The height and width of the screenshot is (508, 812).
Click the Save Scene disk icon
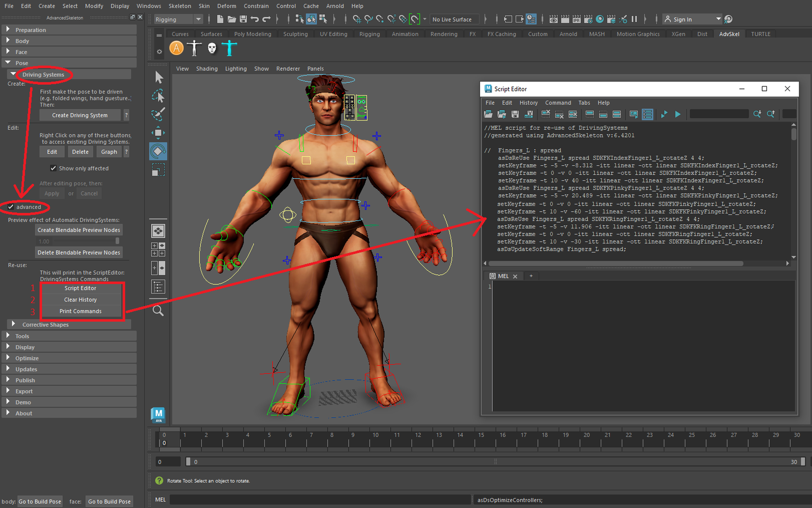[243, 19]
